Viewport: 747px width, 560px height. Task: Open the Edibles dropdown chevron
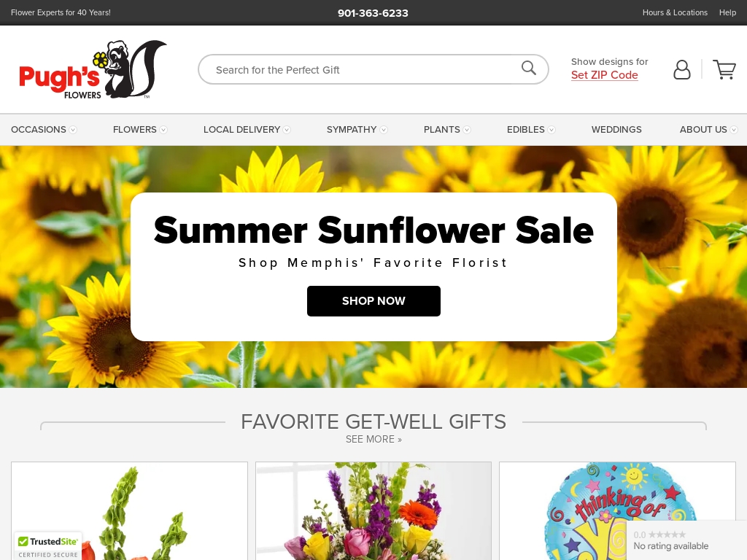click(x=551, y=130)
